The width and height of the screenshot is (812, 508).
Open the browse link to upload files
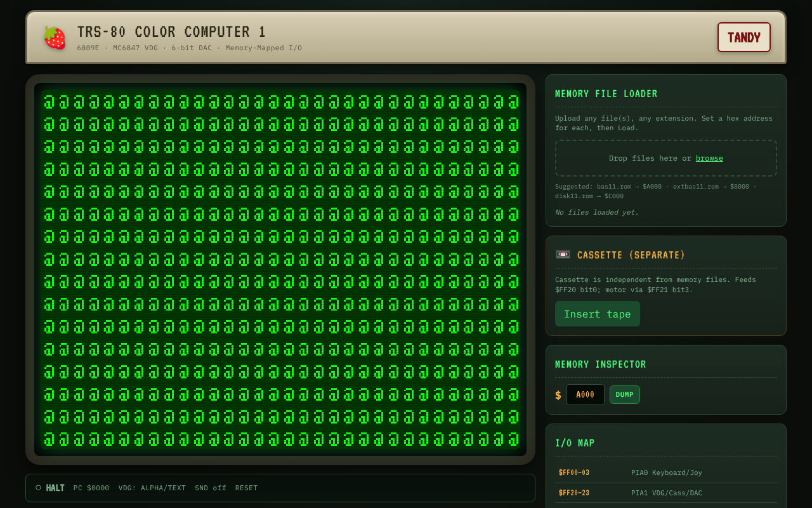(709, 158)
